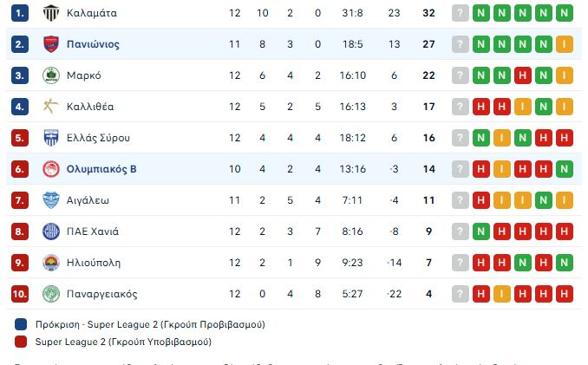Open the Ολυμπιακός Β team name link
The width and height of the screenshot is (588, 365).
(x=101, y=169)
